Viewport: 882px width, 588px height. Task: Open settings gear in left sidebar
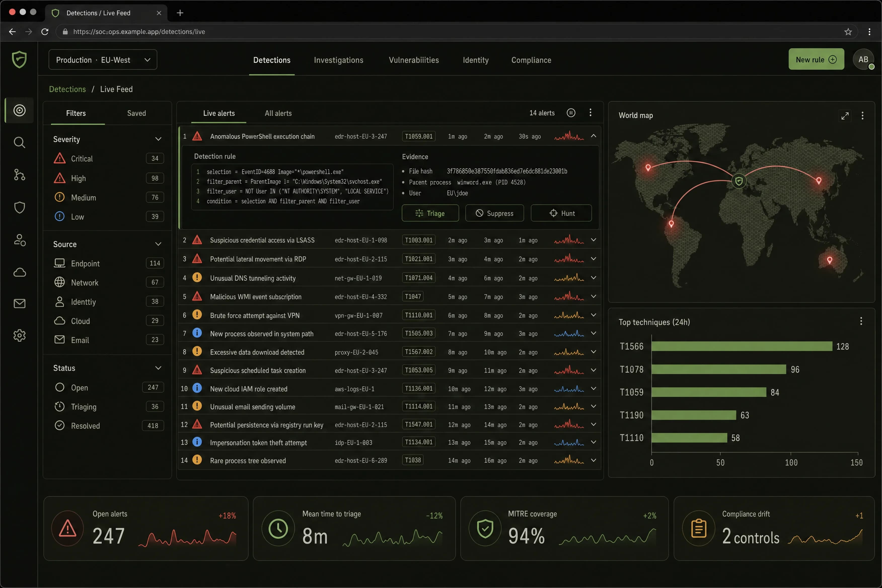pyautogui.click(x=19, y=335)
